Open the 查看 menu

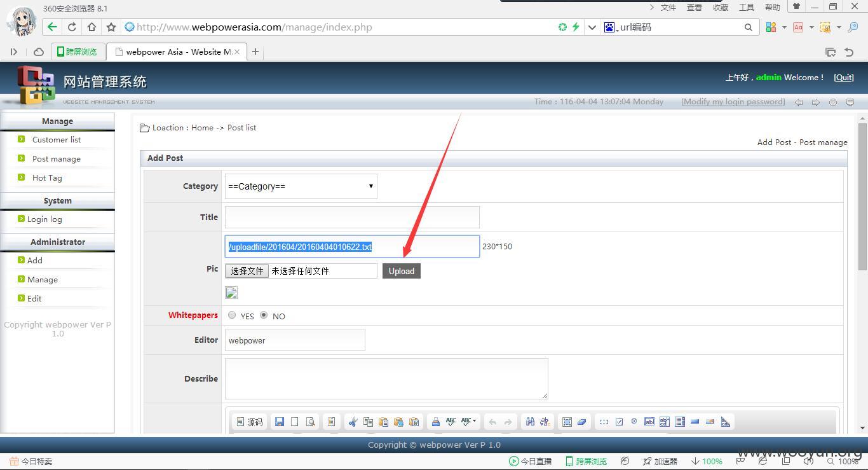695,7
